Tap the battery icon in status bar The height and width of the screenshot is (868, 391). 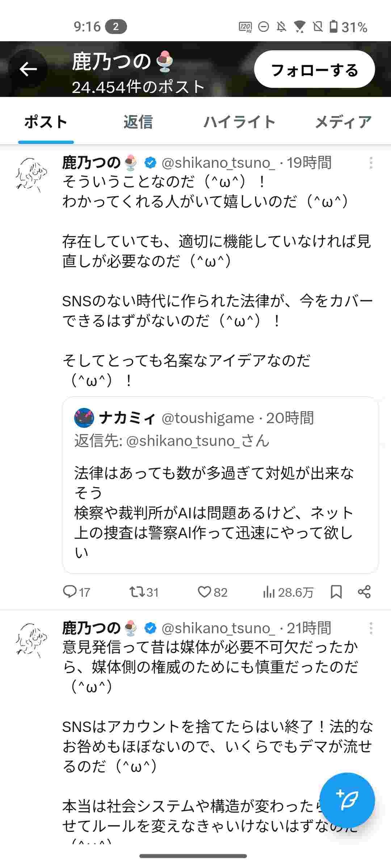coord(333,27)
